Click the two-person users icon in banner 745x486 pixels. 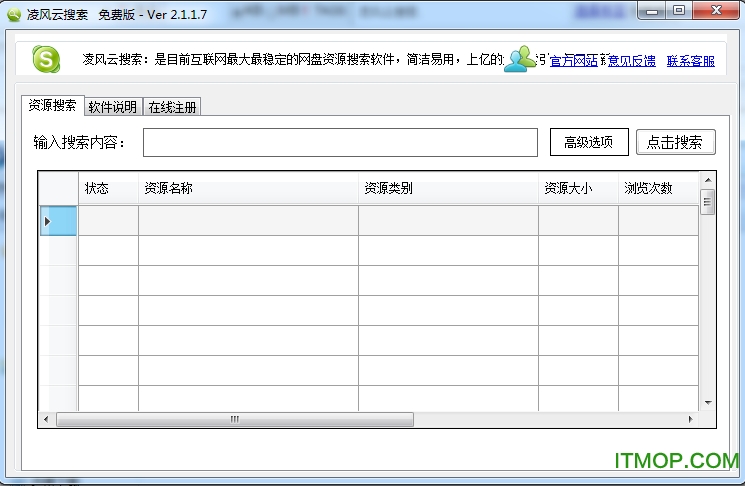[x=519, y=59]
